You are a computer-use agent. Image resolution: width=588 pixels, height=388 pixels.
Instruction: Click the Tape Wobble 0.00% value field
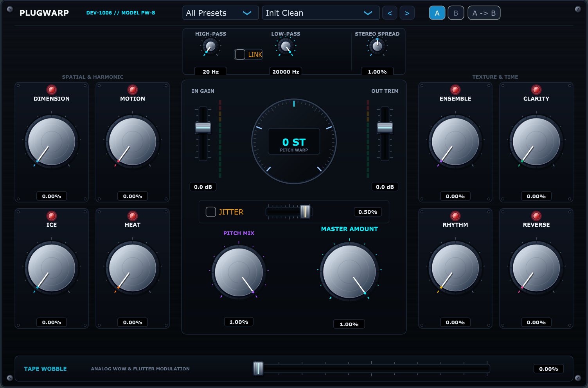(x=548, y=369)
